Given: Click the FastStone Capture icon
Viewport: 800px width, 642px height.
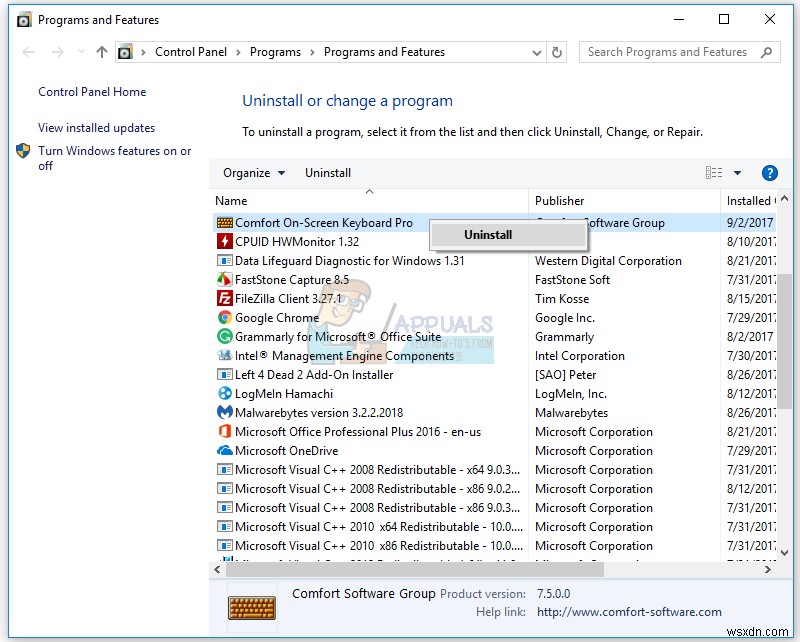Looking at the screenshot, I should (x=224, y=280).
